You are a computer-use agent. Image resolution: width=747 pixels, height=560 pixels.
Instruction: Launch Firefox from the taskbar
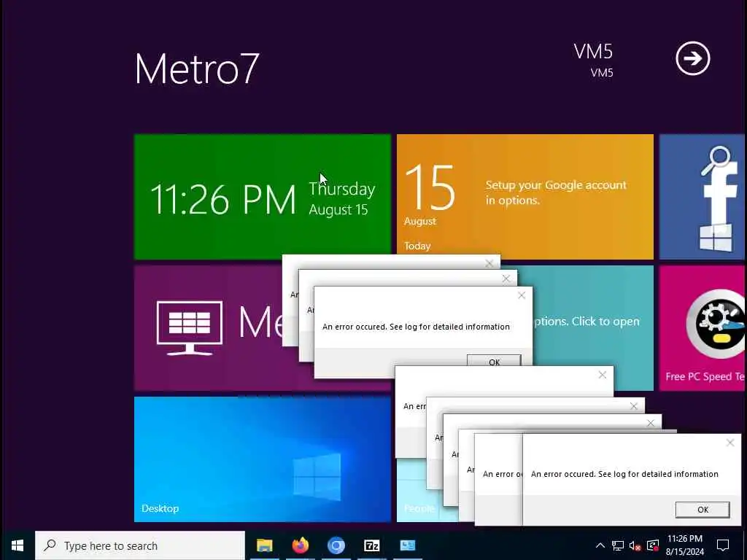click(300, 545)
